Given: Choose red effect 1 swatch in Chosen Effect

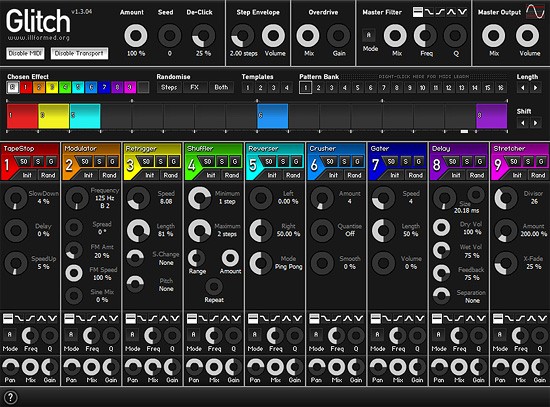Looking at the screenshot, I should [26, 87].
